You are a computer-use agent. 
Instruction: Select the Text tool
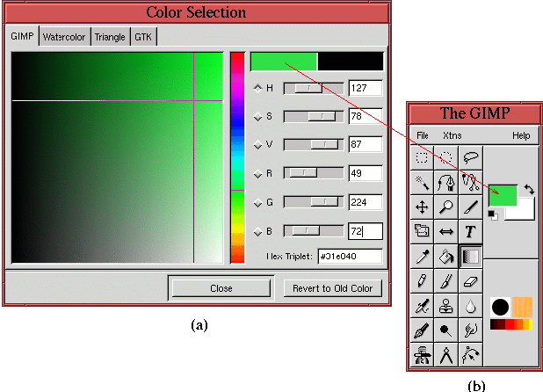point(471,232)
